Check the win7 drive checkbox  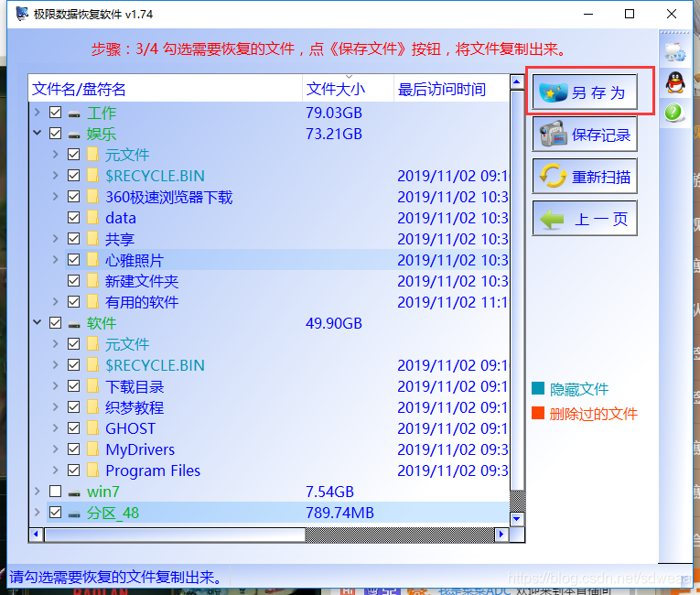[x=55, y=491]
